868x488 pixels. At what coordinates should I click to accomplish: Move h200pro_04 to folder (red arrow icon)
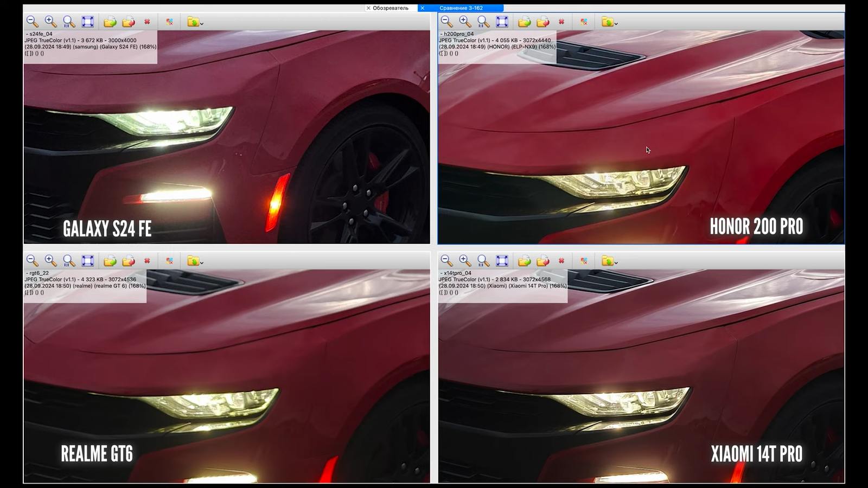543,22
